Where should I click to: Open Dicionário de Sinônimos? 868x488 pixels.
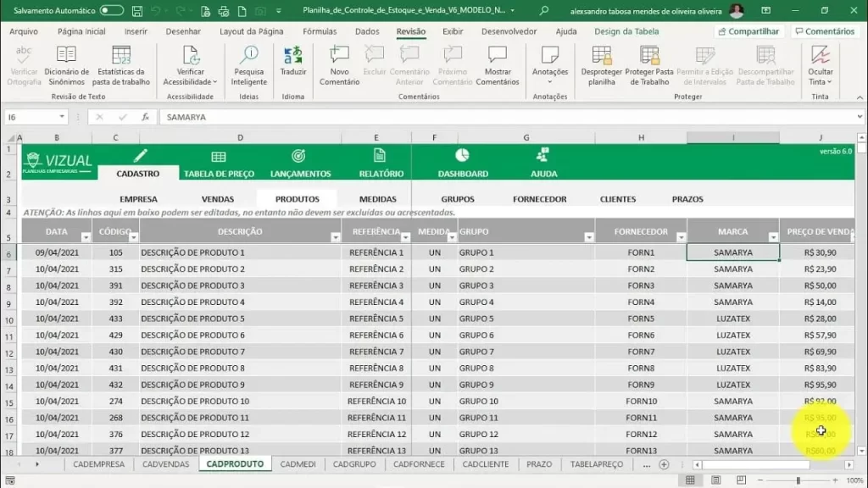click(x=66, y=65)
